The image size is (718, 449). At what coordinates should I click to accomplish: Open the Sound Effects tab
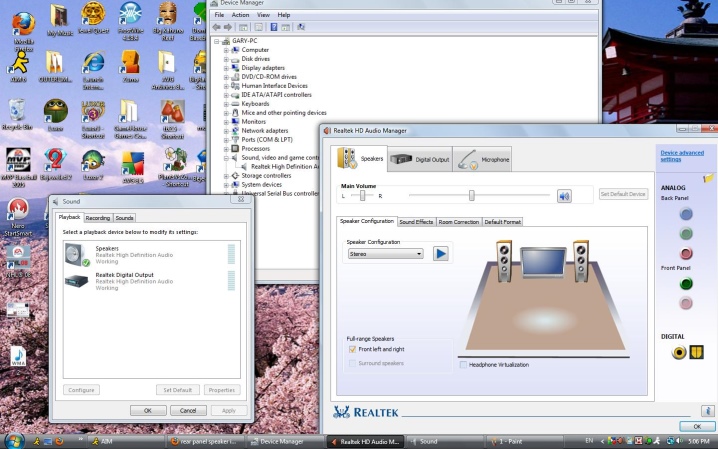coord(416,222)
